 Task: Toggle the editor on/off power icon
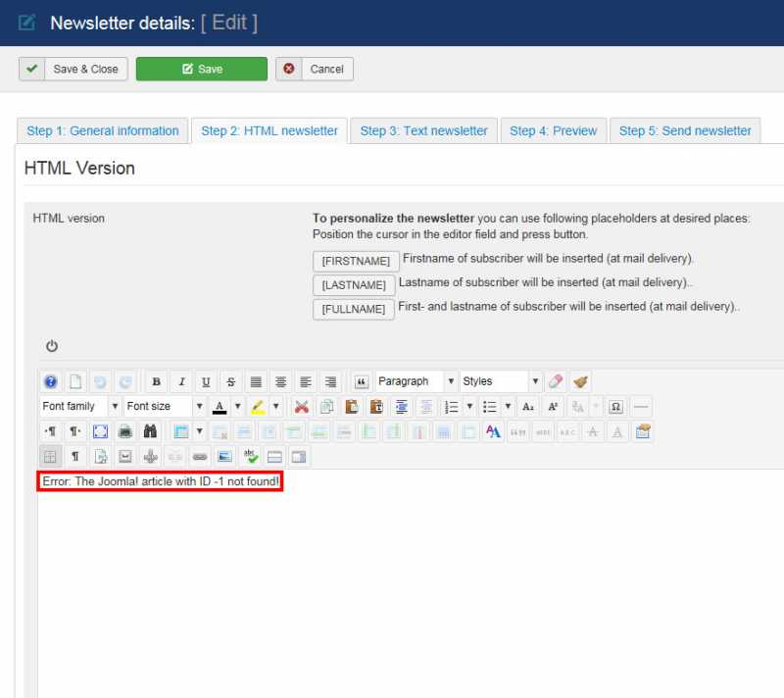click(52, 346)
